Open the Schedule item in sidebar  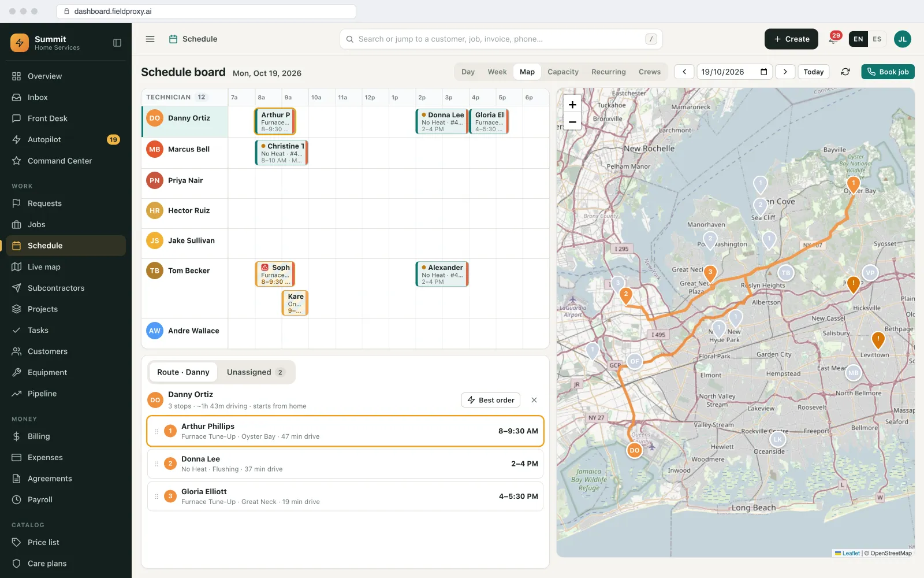pyautogui.click(x=65, y=246)
